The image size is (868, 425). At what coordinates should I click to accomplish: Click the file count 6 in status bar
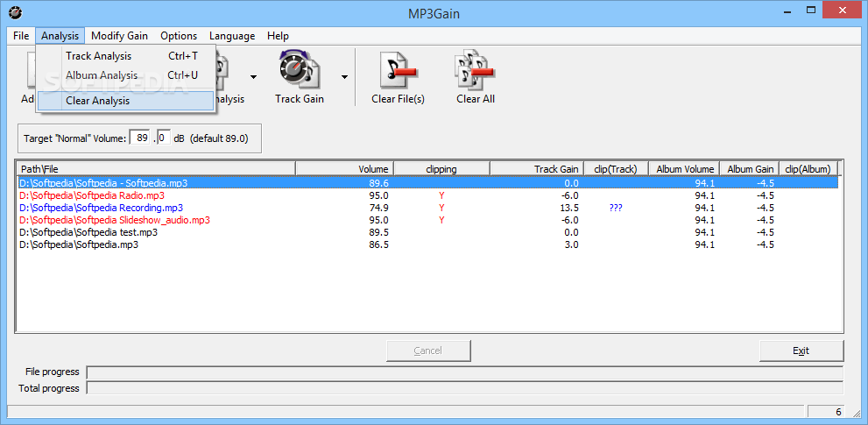point(838,412)
